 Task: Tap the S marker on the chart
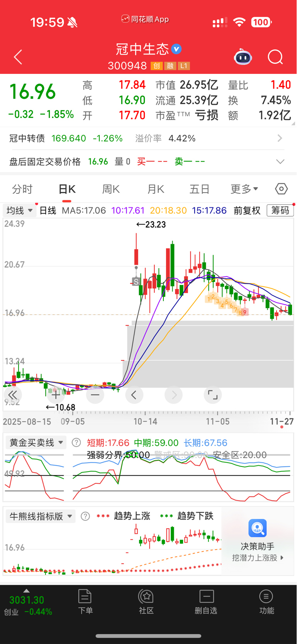pos(136,282)
